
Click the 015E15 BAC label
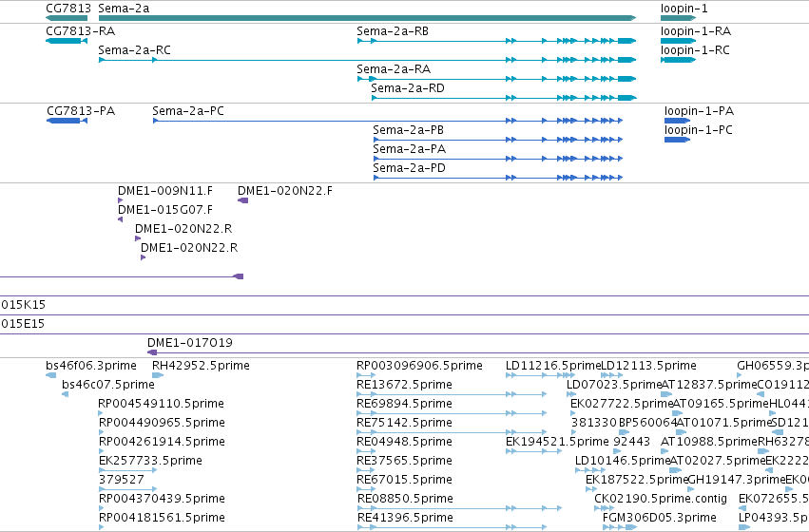coord(23,324)
